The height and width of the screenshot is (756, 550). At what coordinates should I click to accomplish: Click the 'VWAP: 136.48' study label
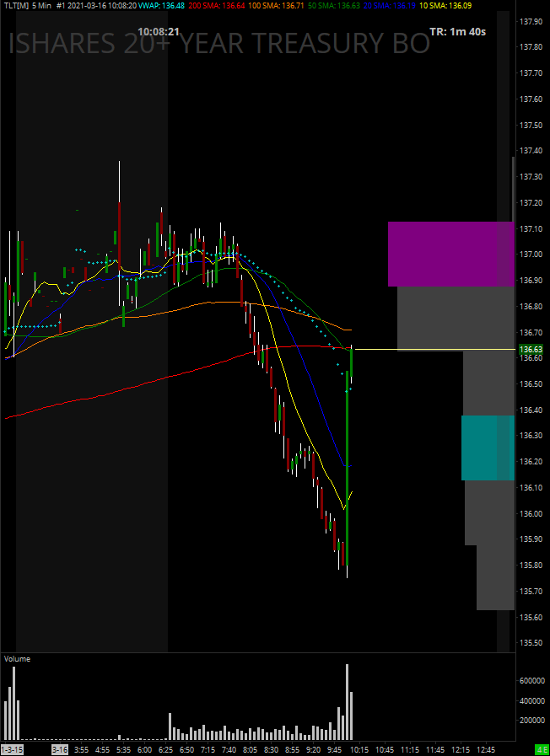[x=161, y=5]
